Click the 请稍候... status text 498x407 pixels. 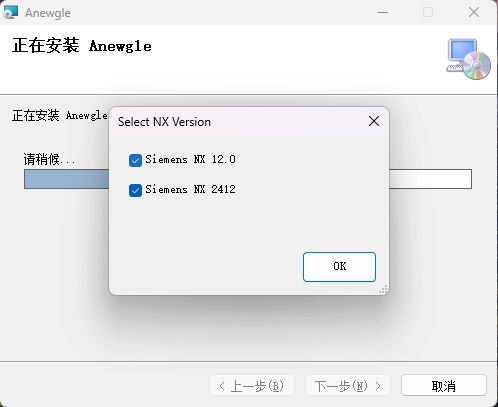pyautogui.click(x=49, y=159)
